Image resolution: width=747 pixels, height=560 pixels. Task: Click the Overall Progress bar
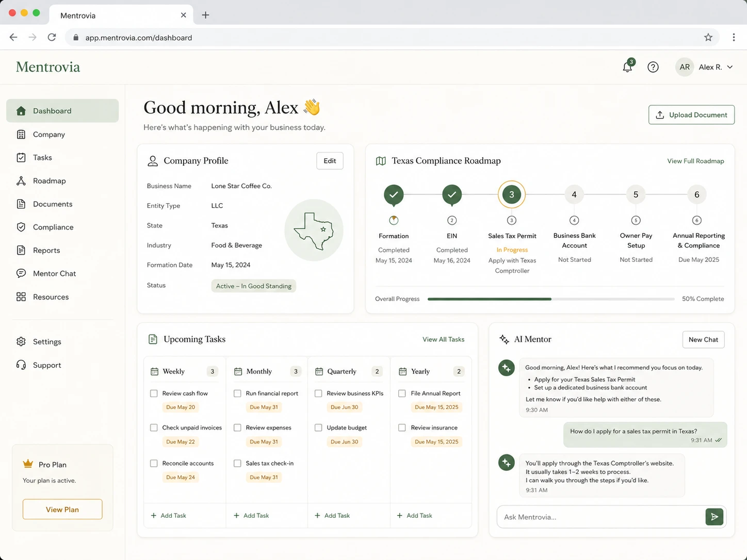(551, 299)
